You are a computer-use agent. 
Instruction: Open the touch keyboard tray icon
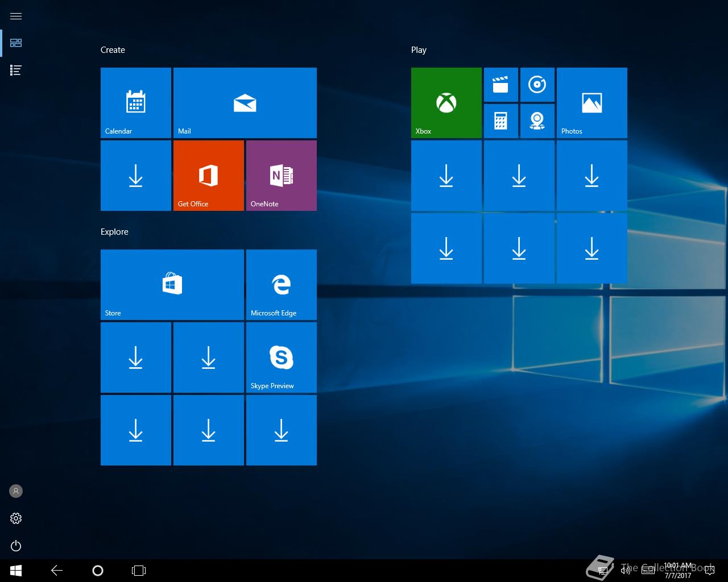pyautogui.click(x=648, y=571)
